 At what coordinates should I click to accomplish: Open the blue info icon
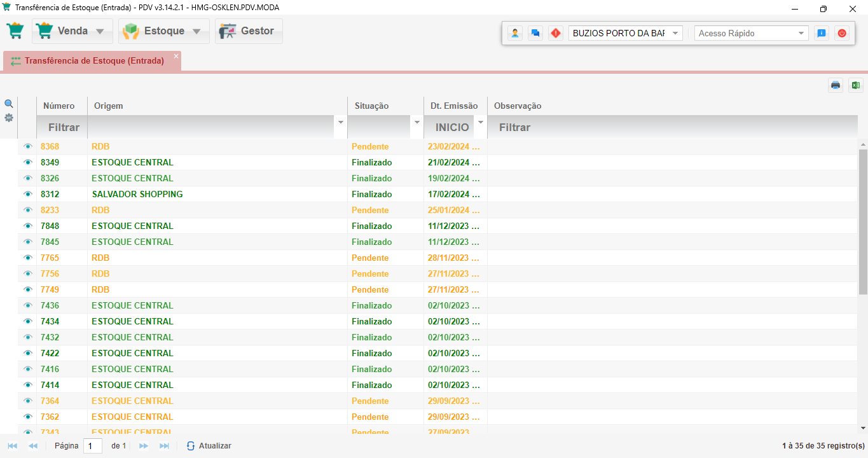(x=822, y=33)
